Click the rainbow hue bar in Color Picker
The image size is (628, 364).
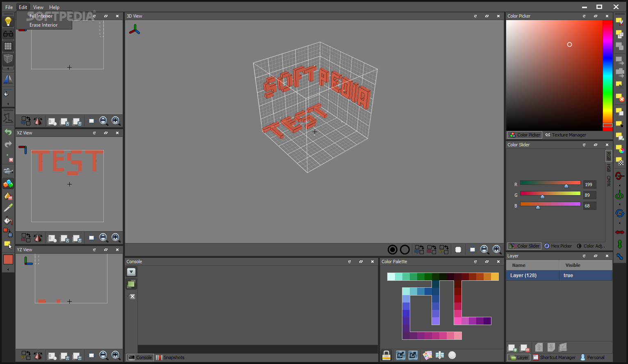[x=607, y=75]
